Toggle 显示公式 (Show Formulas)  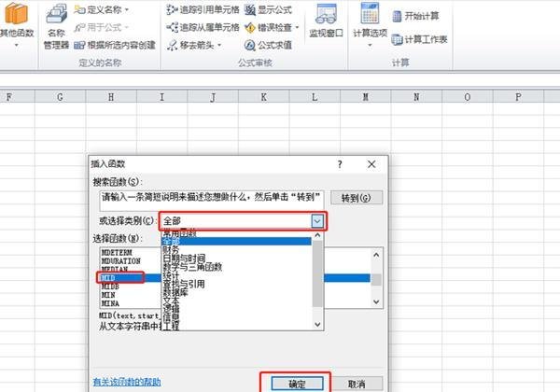(x=268, y=10)
